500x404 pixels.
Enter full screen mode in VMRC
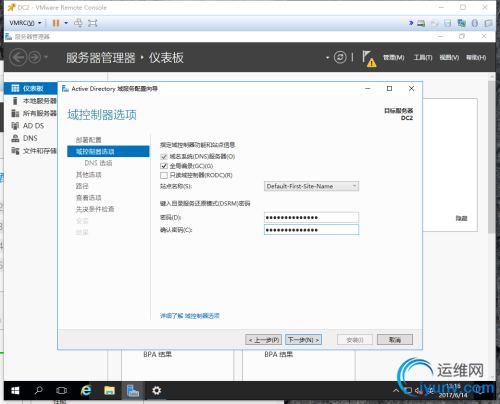92,23
